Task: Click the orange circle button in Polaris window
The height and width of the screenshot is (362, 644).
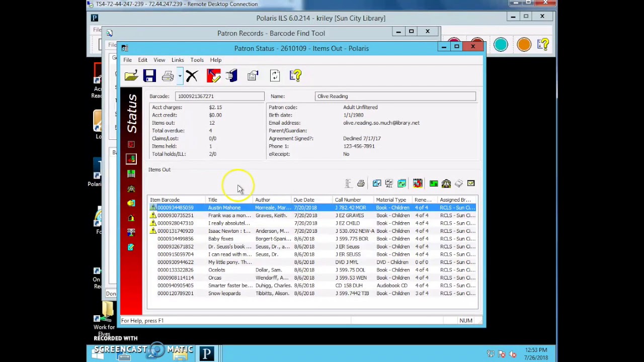Action: tap(524, 45)
